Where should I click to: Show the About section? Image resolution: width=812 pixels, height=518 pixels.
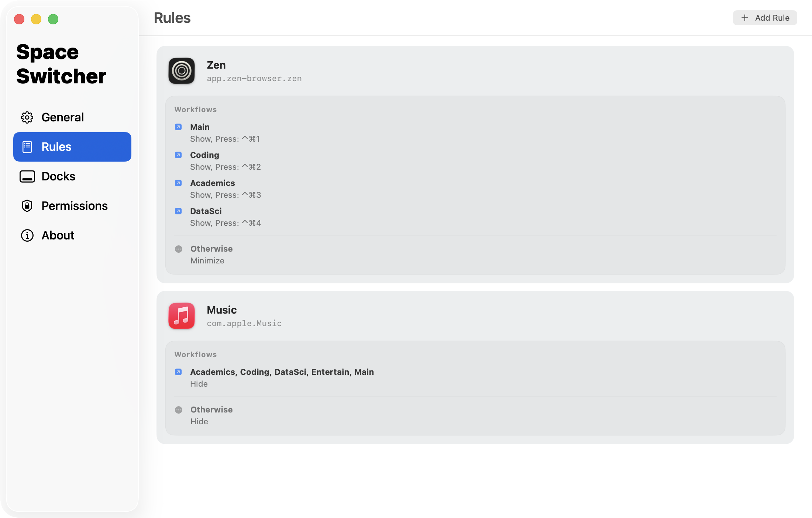[72, 235]
